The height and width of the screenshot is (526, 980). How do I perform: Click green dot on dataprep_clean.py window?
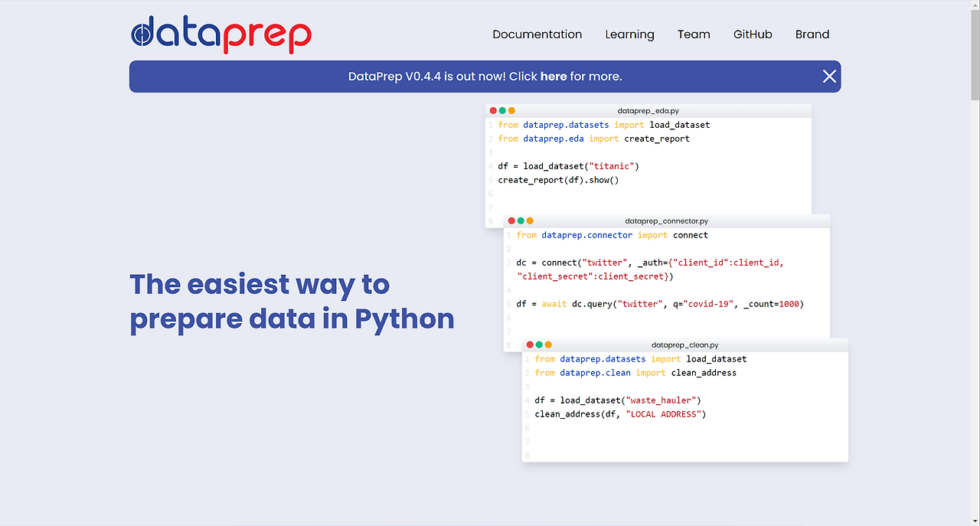tap(539, 345)
